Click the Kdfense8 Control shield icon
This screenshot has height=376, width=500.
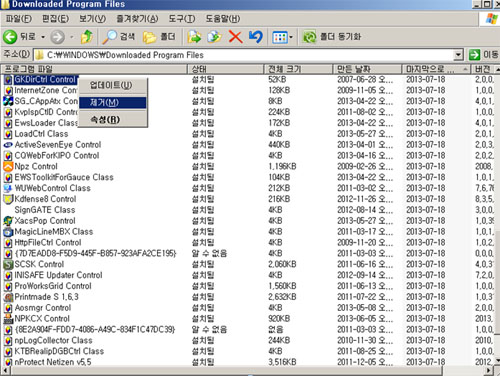8,199
